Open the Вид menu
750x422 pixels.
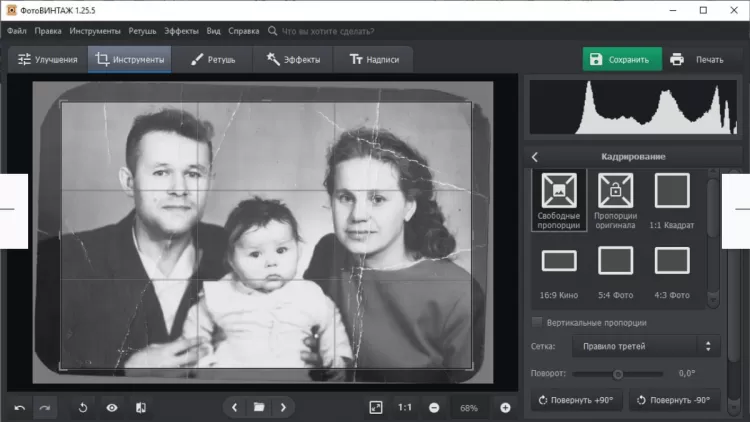(x=213, y=31)
